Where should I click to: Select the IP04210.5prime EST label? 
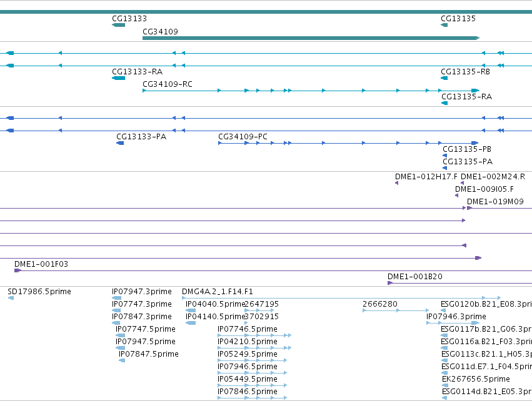click(248, 342)
